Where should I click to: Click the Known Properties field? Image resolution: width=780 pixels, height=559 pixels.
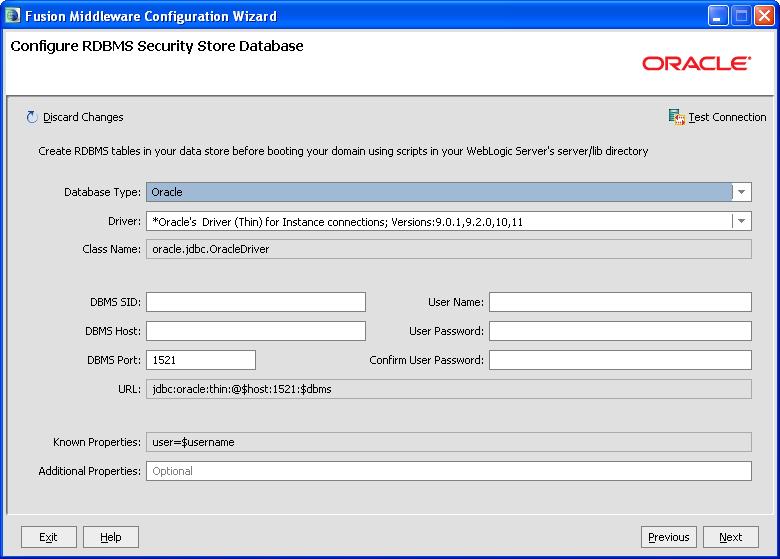pyautogui.click(x=448, y=442)
